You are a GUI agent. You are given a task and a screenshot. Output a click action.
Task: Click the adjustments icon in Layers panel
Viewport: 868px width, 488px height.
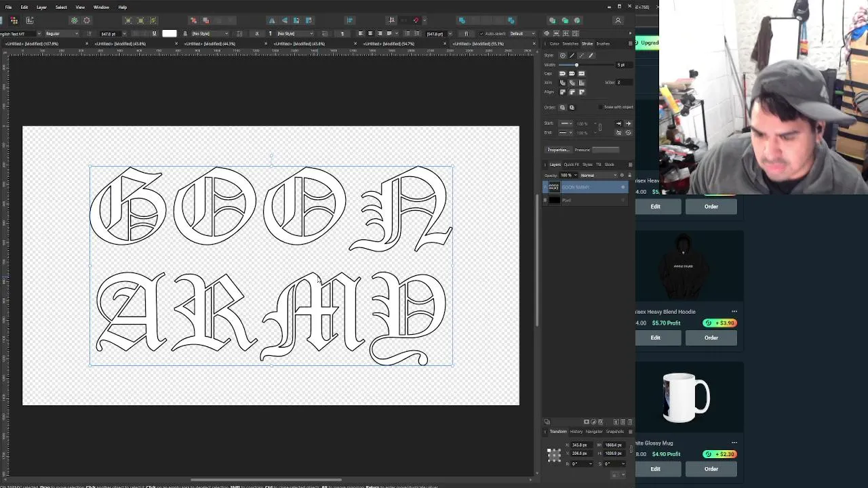click(593, 422)
